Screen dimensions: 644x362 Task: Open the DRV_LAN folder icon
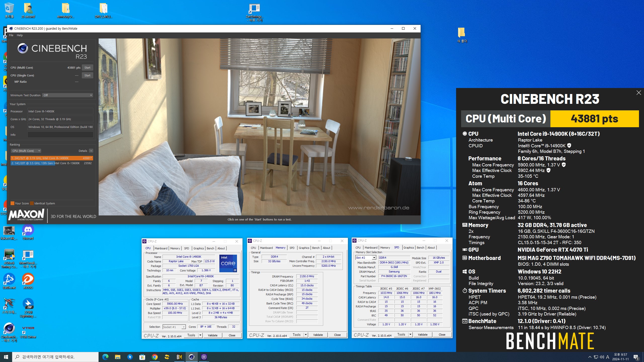(103, 10)
